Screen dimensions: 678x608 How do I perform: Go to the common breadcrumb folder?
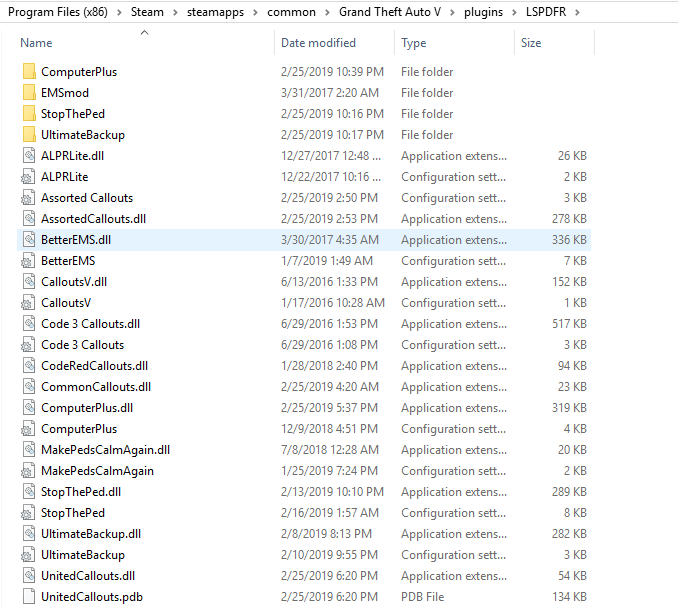click(291, 12)
